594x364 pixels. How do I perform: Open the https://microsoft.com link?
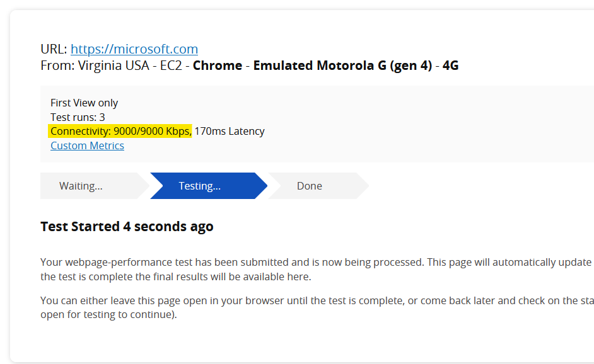(134, 49)
